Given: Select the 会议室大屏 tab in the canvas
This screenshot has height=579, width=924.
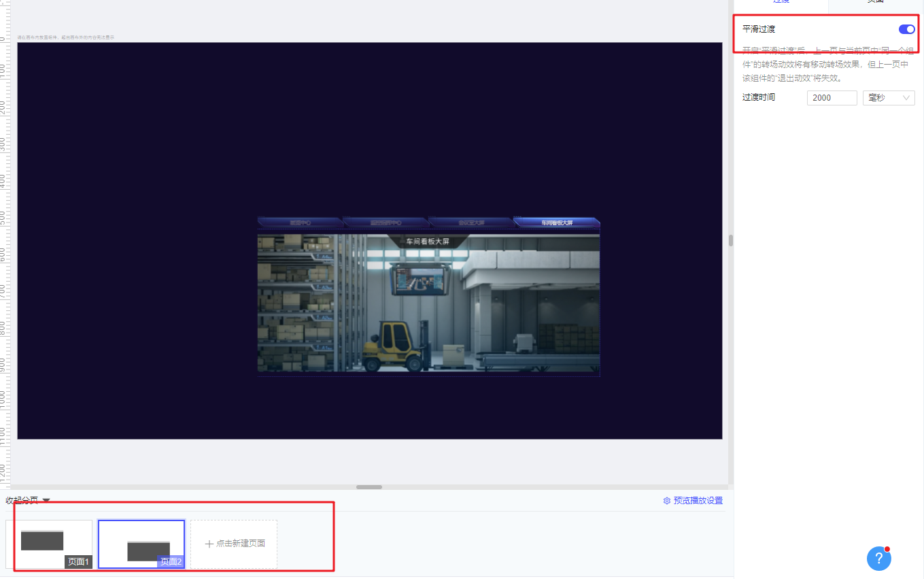Looking at the screenshot, I should (470, 222).
